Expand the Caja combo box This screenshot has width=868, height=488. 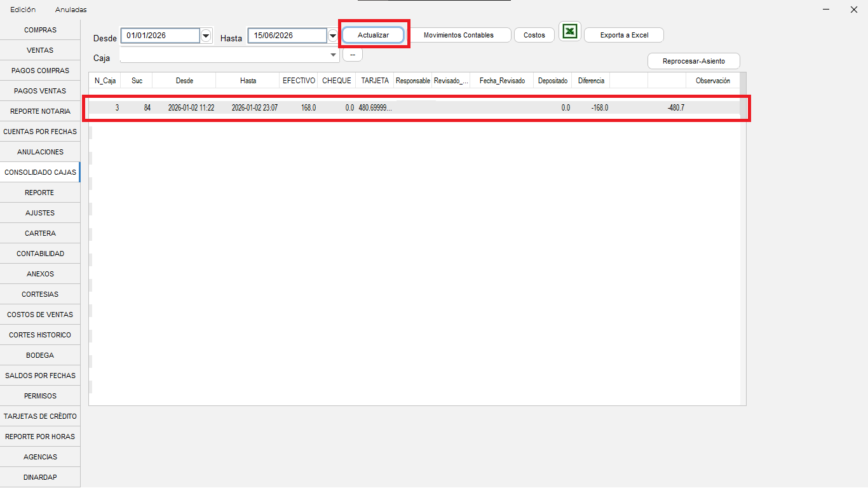pos(334,55)
